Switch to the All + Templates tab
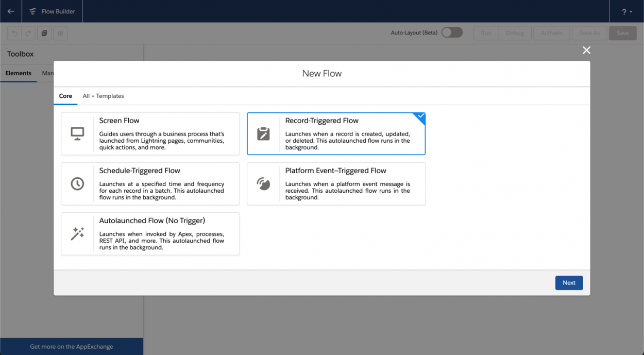Viewport: 644px width, 355px height. [103, 96]
